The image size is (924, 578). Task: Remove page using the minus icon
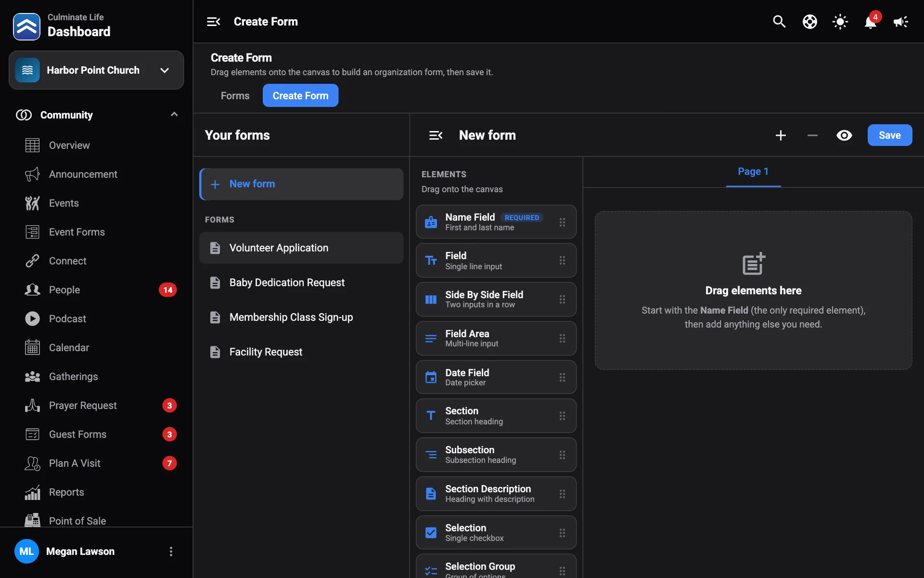812,135
